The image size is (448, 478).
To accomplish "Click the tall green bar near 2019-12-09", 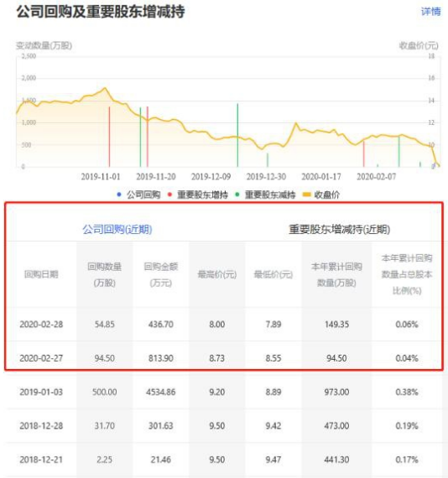I will coord(237,135).
